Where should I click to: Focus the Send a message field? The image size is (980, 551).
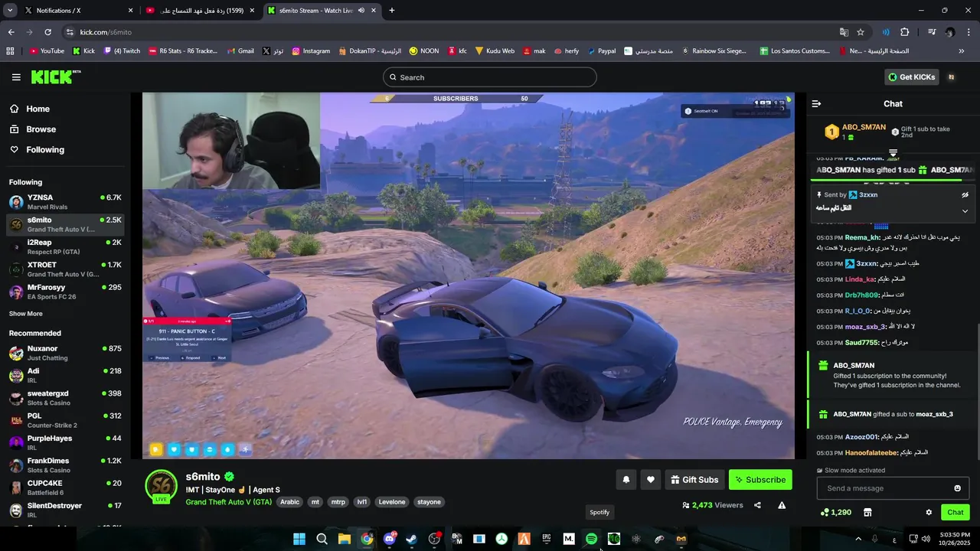pyautogui.click(x=884, y=488)
